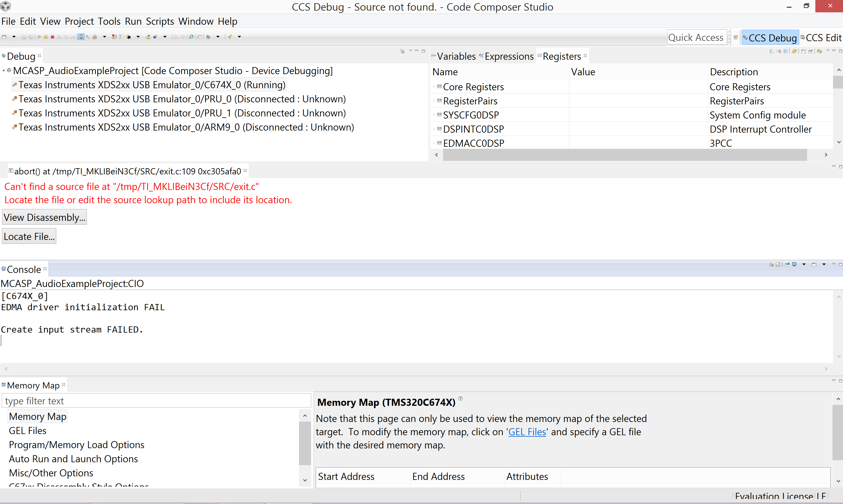Click the clock profiling enable icon
The width and height of the screenshot is (843, 504).
[x=114, y=37]
